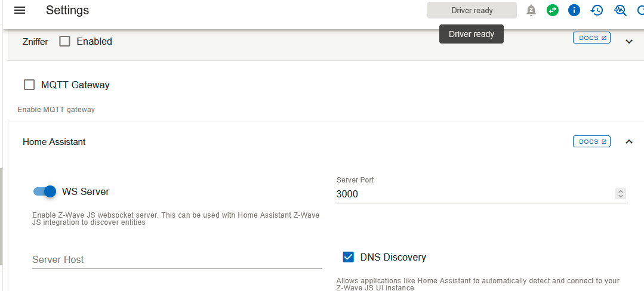Enable the Zniffer checkbox
The image size is (644, 291).
pyautogui.click(x=65, y=41)
